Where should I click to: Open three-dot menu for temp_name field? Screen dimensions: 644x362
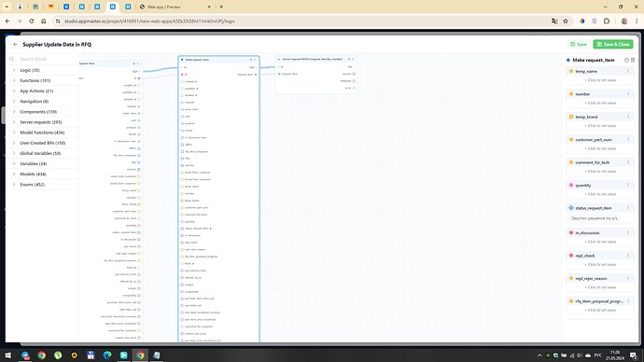click(628, 71)
